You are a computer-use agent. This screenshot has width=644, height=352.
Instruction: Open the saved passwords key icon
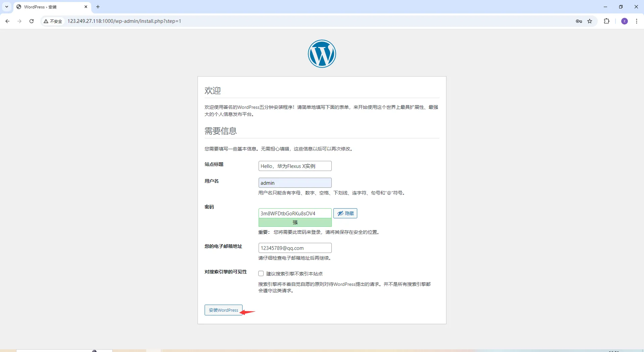click(579, 21)
